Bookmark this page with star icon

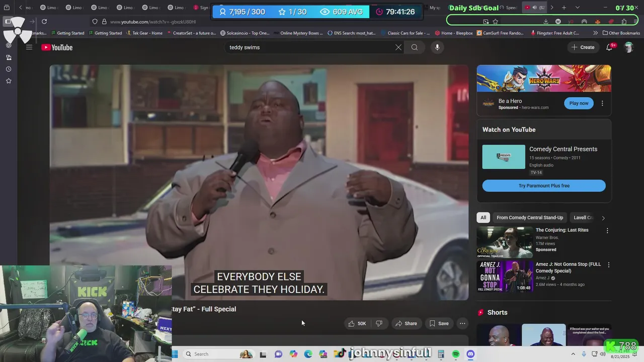tap(495, 22)
